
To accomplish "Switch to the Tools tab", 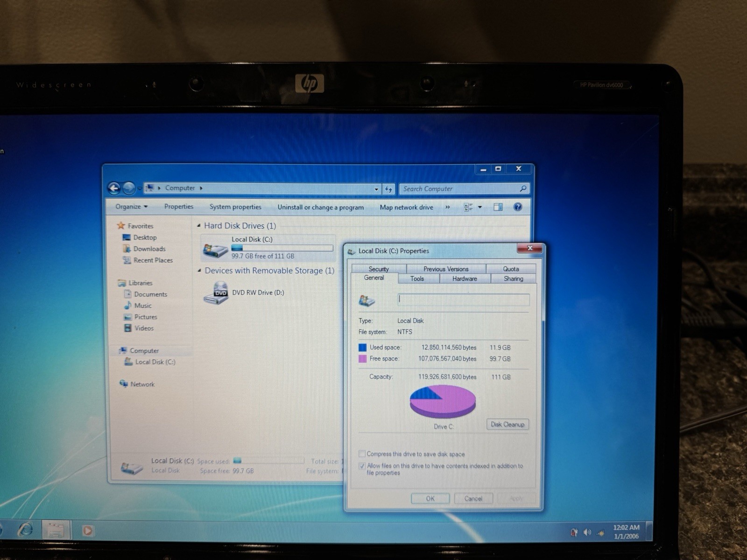I will [x=417, y=279].
